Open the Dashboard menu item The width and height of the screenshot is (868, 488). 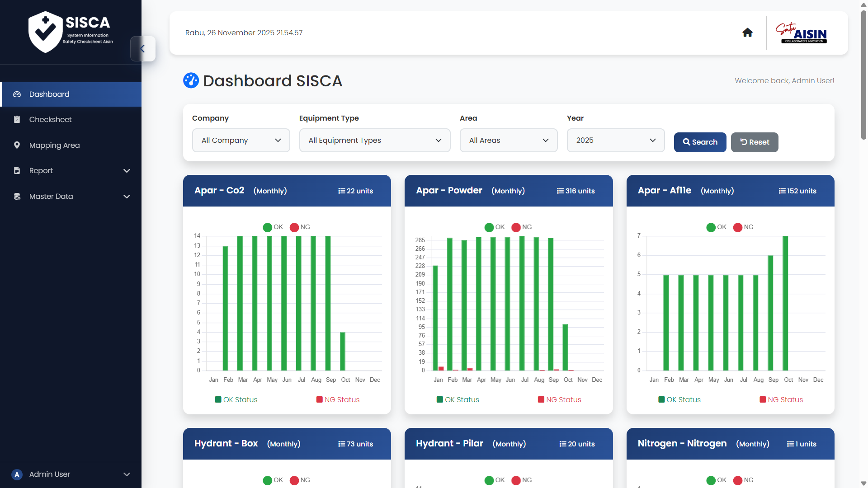(x=71, y=94)
